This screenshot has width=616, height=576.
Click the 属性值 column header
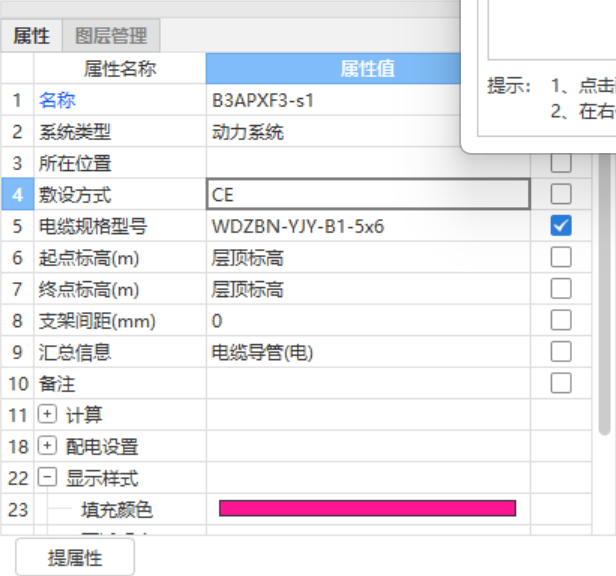pyautogui.click(x=367, y=68)
